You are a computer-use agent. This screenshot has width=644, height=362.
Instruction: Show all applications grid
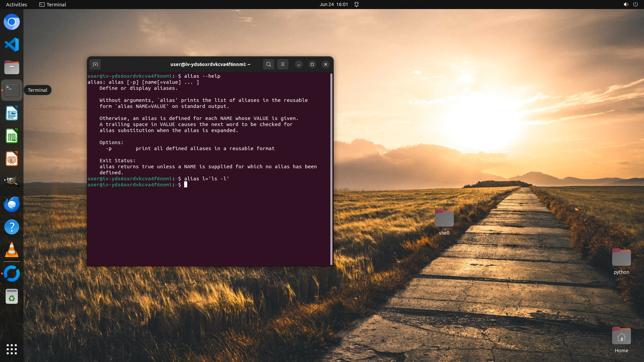[x=12, y=349]
